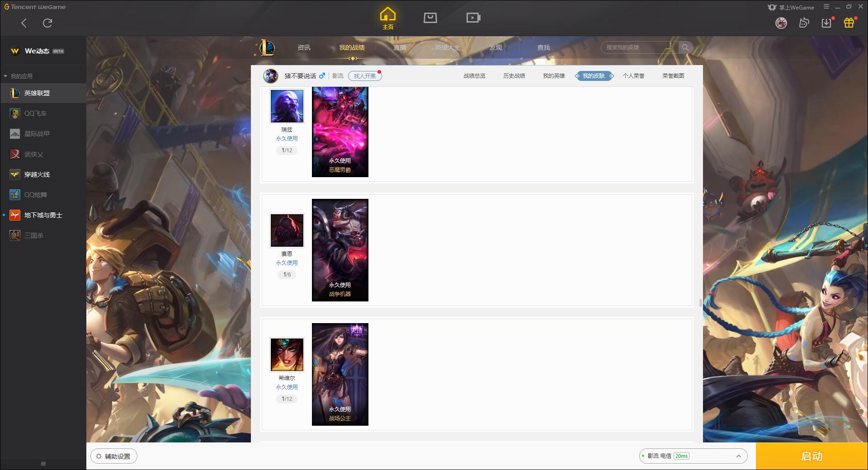Open the video live icon in top bar
Image resolution: width=868 pixels, height=470 pixels.
tap(473, 18)
